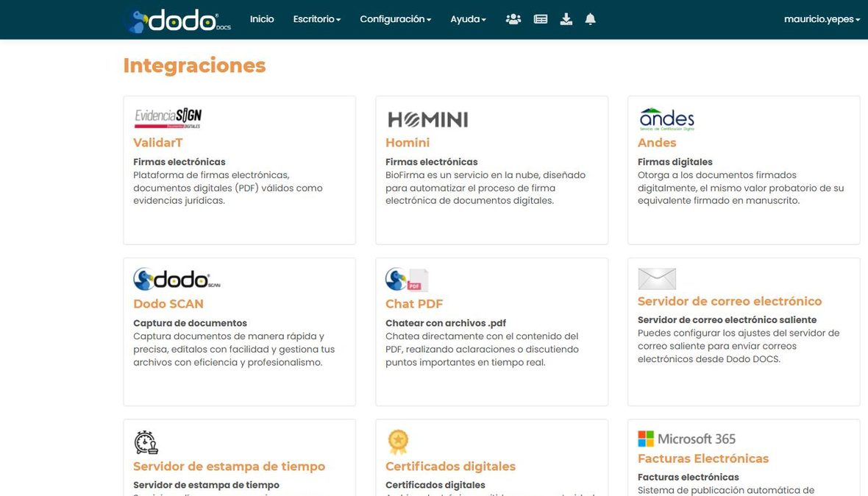Image resolution: width=868 pixels, height=496 pixels.
Task: Open the list view icon in navbar
Action: click(540, 19)
